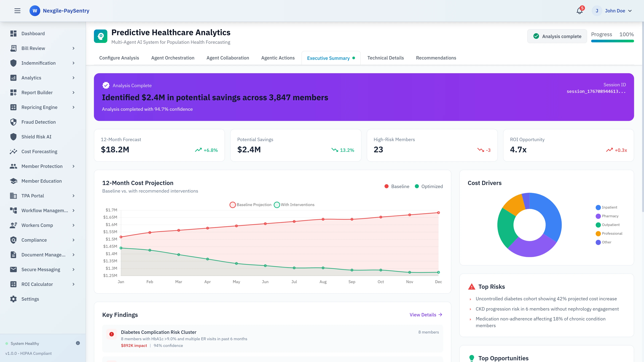Click the Progress 100% bar
This screenshot has width=644, height=362.
tap(612, 41)
